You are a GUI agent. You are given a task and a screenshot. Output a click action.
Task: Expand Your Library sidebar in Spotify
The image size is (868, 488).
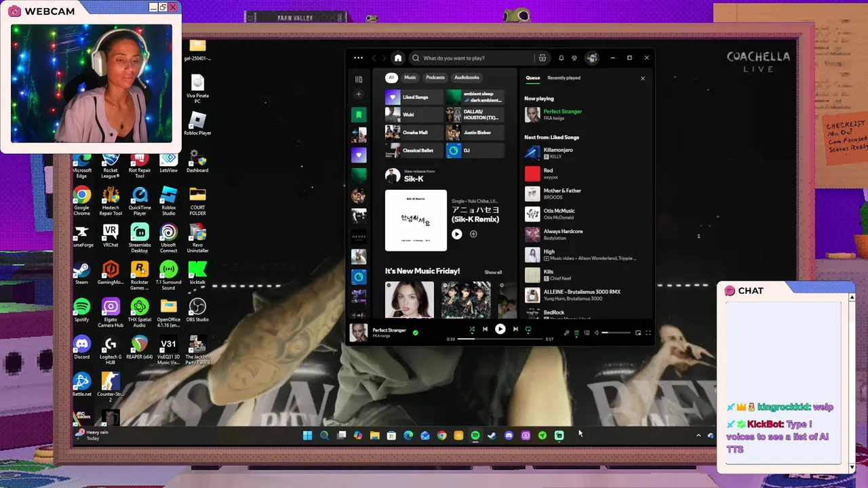click(x=359, y=79)
